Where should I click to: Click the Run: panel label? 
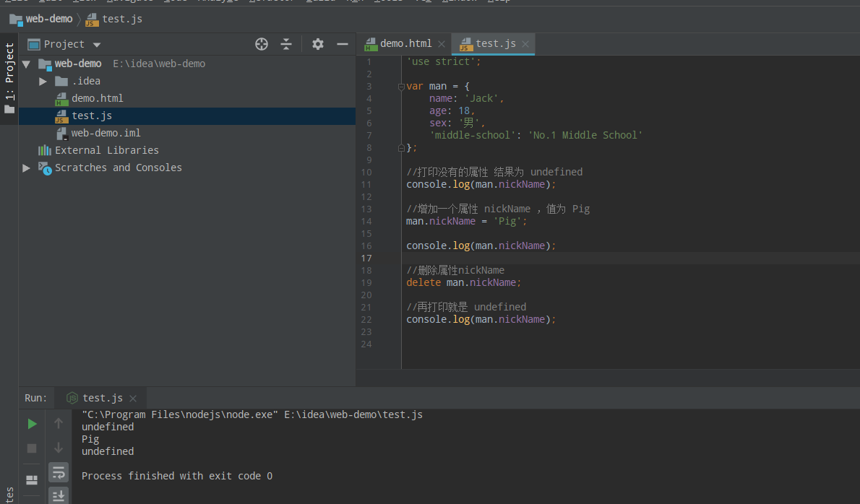coord(35,399)
